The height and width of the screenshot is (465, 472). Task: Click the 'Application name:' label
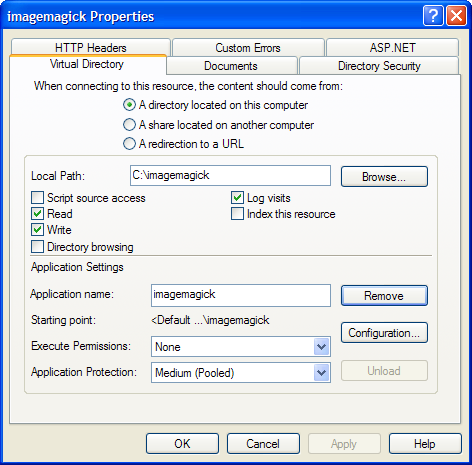pyautogui.click(x=72, y=294)
